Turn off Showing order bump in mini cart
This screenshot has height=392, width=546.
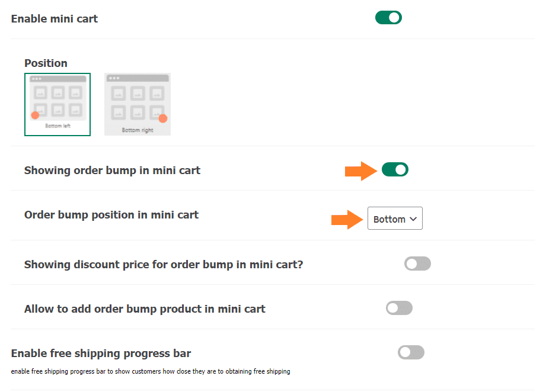[x=395, y=170]
